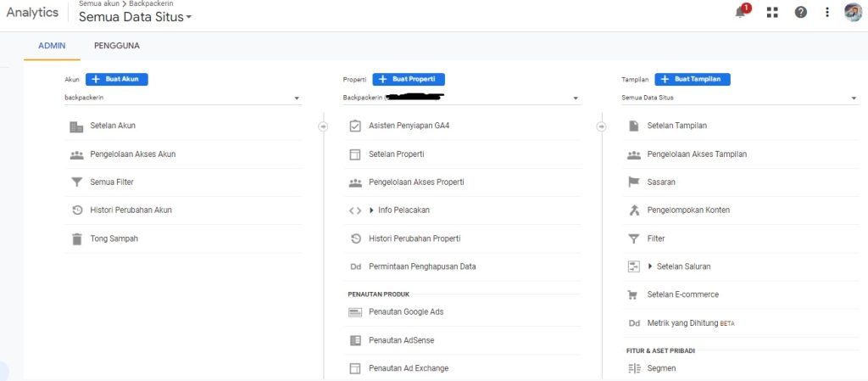Open Asisten Penyiapan GA4
This screenshot has width=868, height=381.
pos(409,126)
